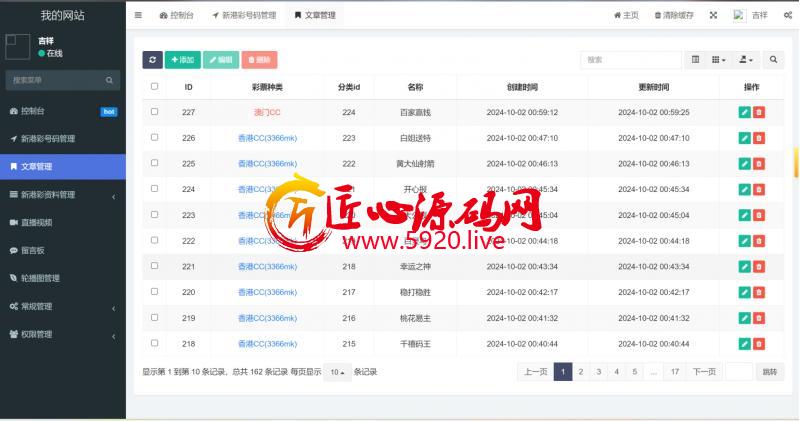Check the checkbox for row ID 225
This screenshot has height=421, width=800.
tap(154, 163)
